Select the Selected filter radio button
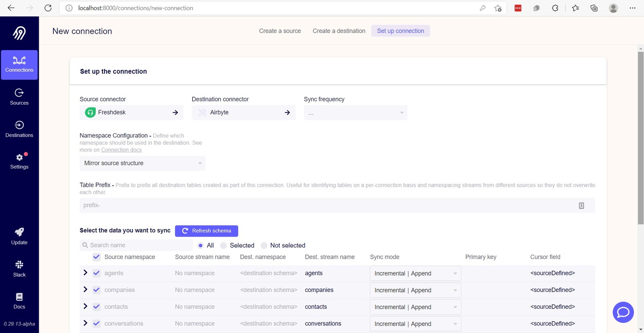This screenshot has width=644, height=333. (223, 246)
